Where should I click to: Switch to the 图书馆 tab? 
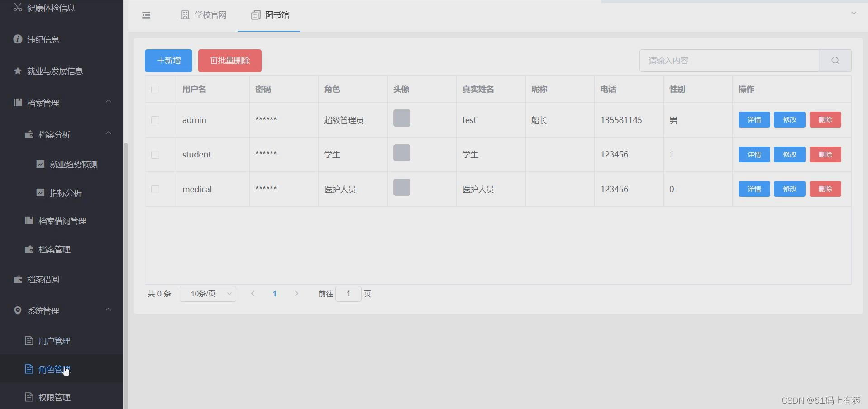(x=269, y=15)
